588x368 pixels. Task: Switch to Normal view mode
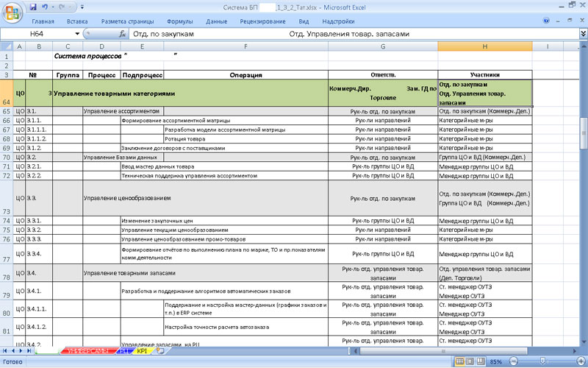point(459,362)
